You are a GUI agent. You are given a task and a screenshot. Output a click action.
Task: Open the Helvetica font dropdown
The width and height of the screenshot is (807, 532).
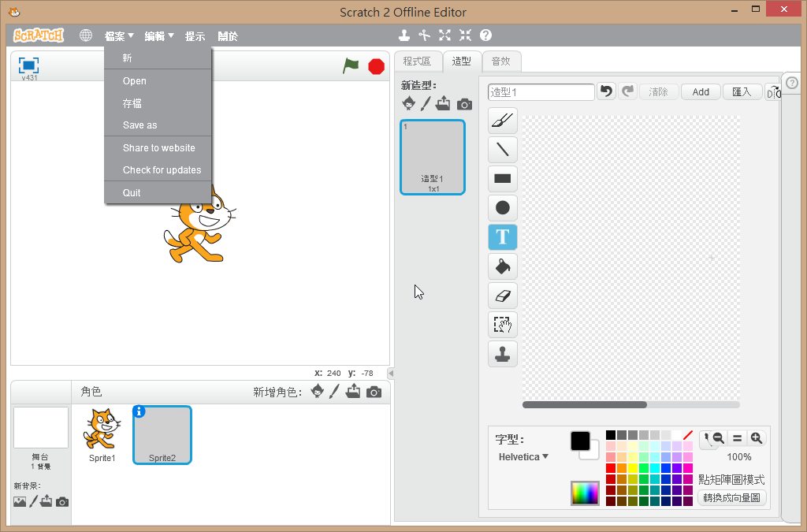tap(523, 457)
